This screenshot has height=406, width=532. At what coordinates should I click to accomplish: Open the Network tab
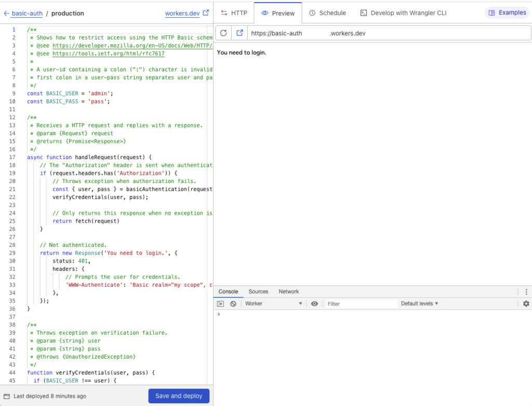click(289, 292)
